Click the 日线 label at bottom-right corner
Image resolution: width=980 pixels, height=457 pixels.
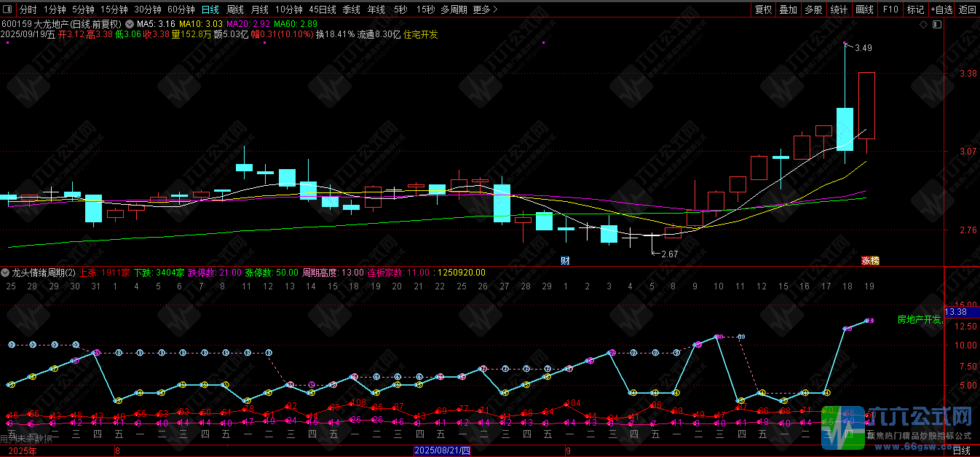(x=962, y=450)
